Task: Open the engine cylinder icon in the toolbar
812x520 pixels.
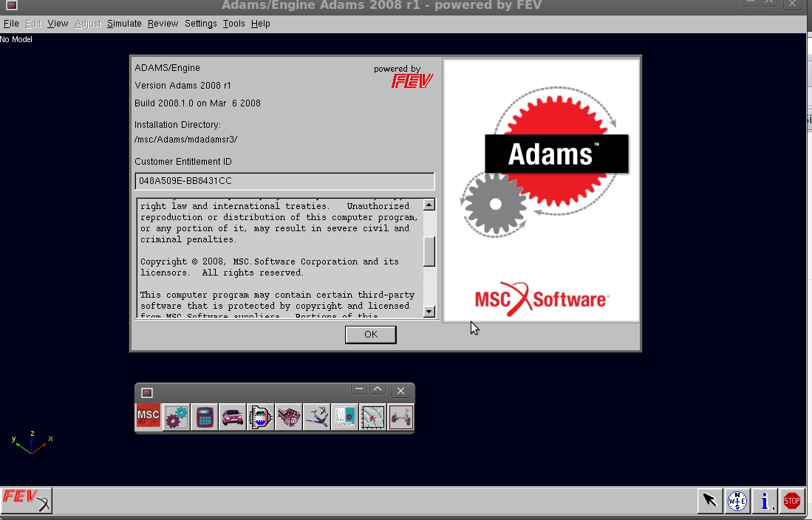Action: (x=260, y=417)
